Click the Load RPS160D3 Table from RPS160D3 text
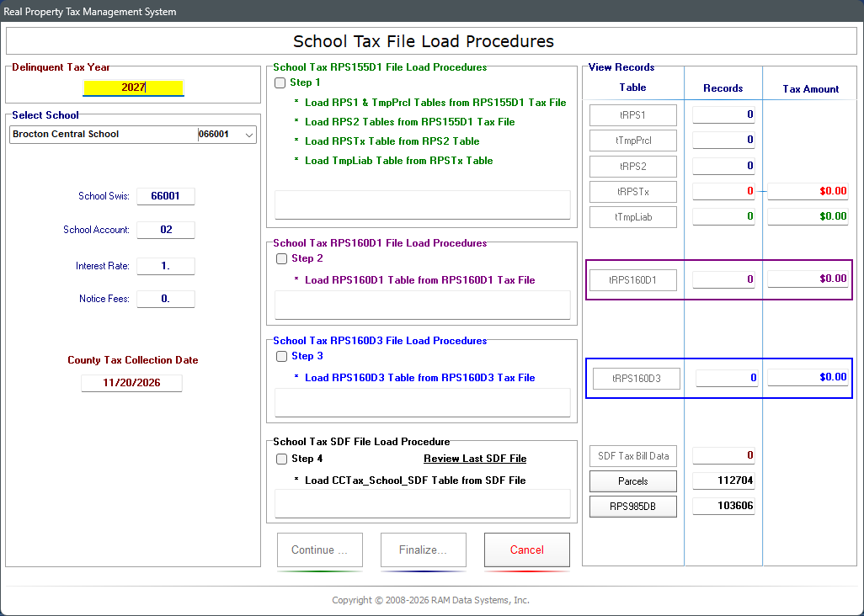The image size is (864, 616). (x=420, y=378)
